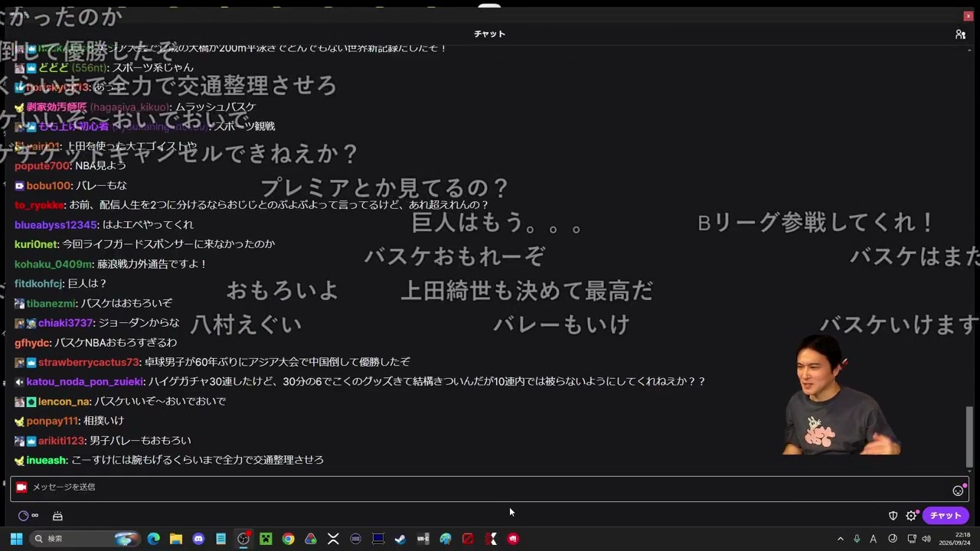Click username ponpay111 in chat
980x551 pixels.
[x=53, y=421]
